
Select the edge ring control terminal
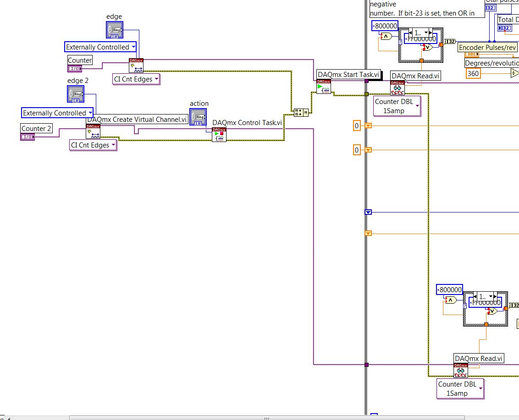(x=115, y=30)
